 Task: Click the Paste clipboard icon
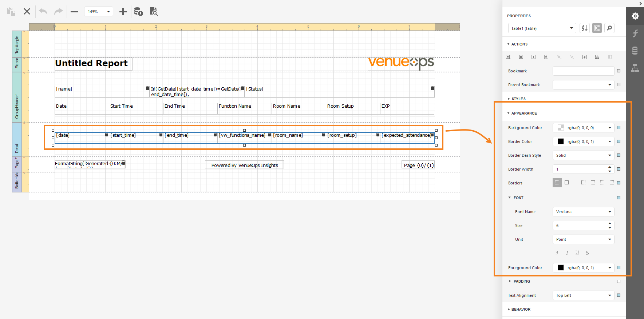(x=11, y=12)
